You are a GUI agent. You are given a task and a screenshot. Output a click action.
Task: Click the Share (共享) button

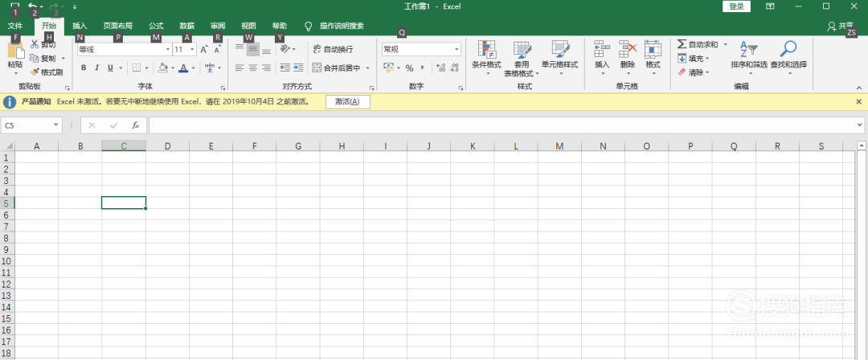pyautogui.click(x=840, y=26)
